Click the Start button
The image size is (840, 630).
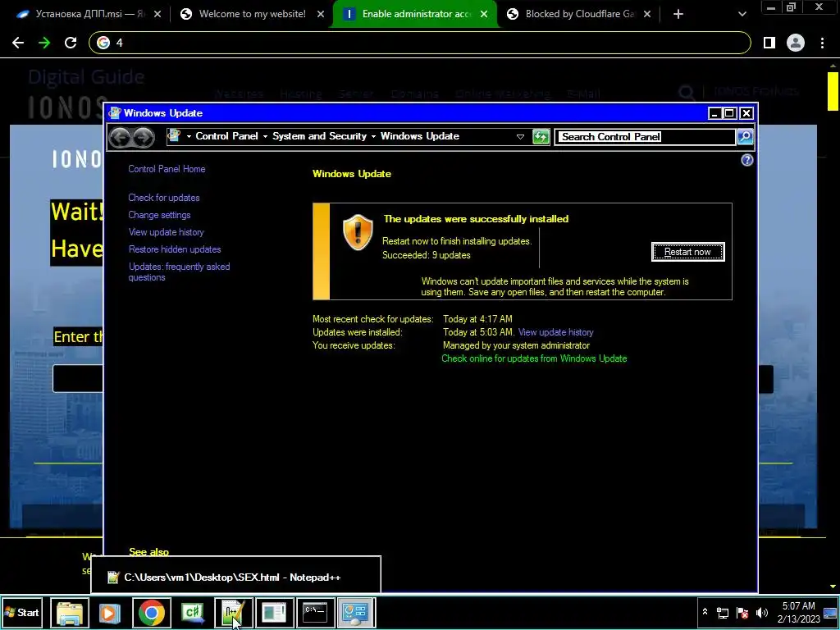[22, 612]
